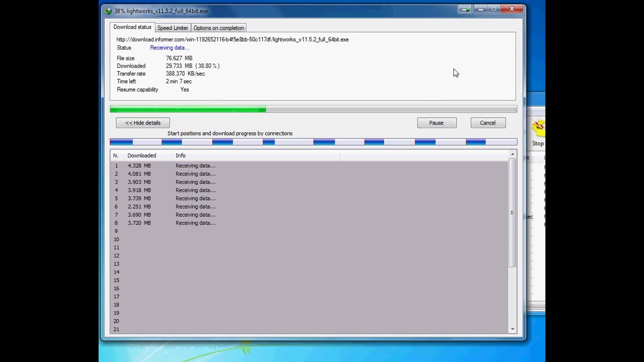644x362 pixels.
Task: Click empty connection row number 9
Action: click(309, 231)
